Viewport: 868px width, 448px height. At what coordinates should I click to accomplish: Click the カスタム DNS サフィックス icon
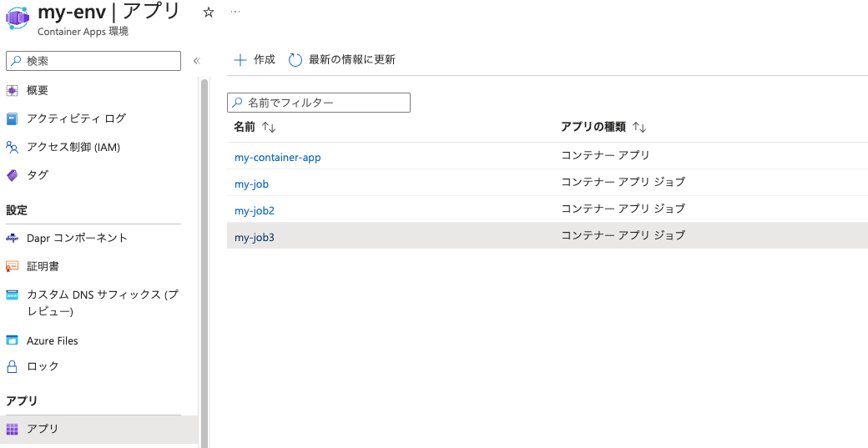click(x=12, y=294)
